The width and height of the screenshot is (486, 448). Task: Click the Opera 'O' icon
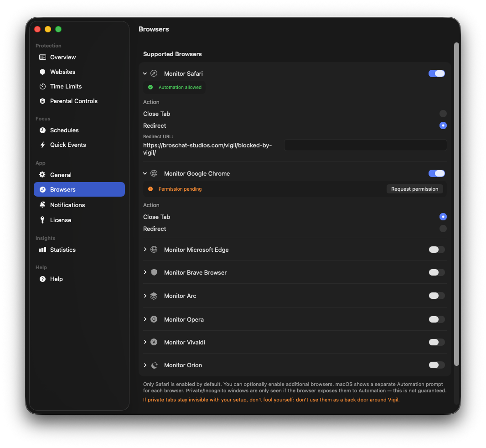click(154, 319)
